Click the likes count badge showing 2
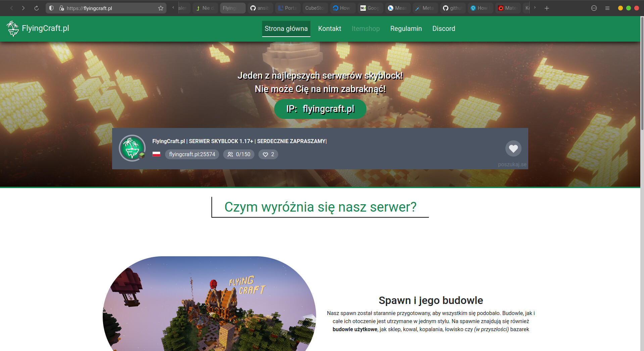The width and height of the screenshot is (644, 351). 268,155
